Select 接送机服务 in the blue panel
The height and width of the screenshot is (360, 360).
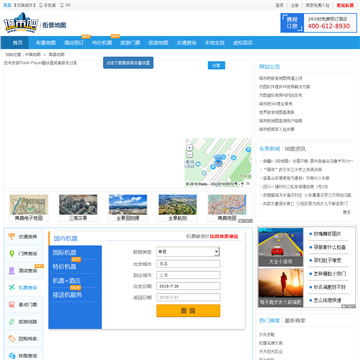tap(67, 295)
